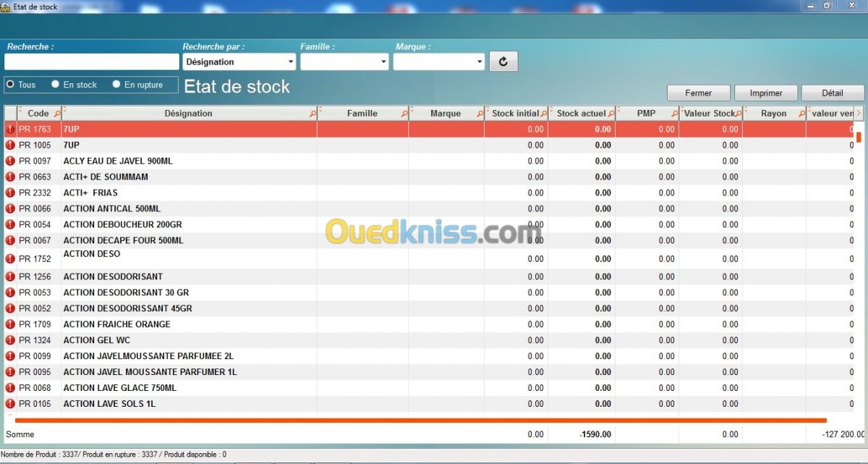Click the orange vertical scrollbar thumb
Screen dimensions: 868x464
[x=859, y=136]
